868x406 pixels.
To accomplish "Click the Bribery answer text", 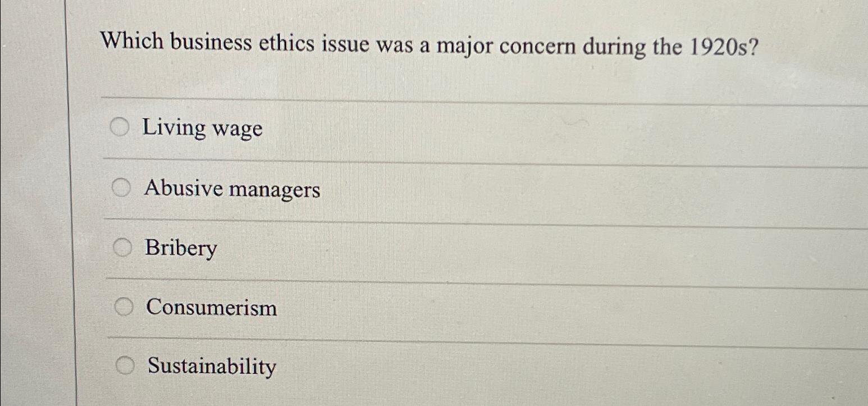I will [180, 248].
